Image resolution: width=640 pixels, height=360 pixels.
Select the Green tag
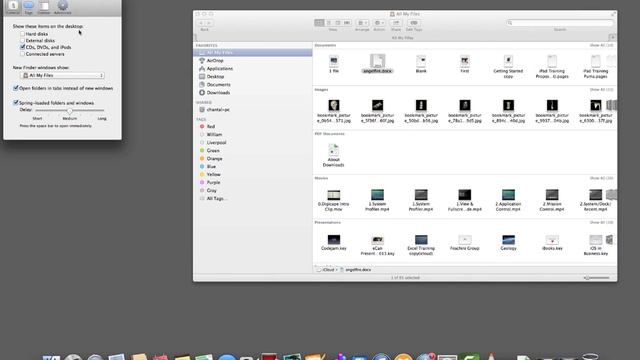click(253, 151)
